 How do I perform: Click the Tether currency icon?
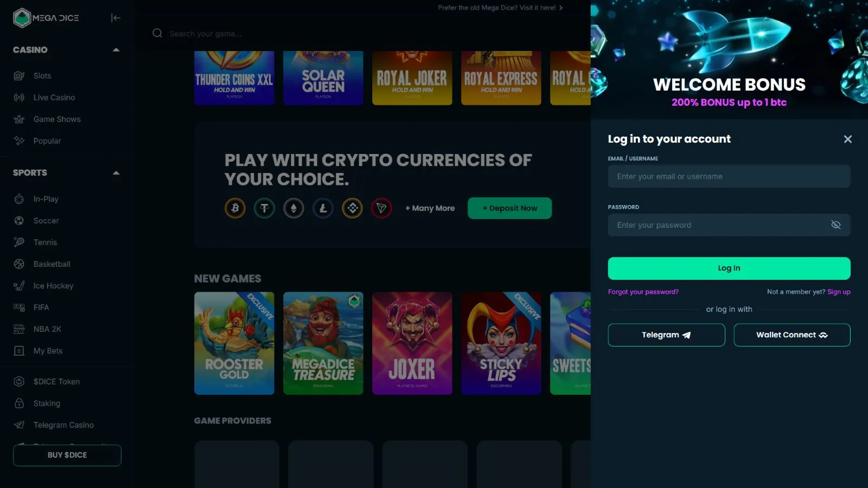click(264, 208)
